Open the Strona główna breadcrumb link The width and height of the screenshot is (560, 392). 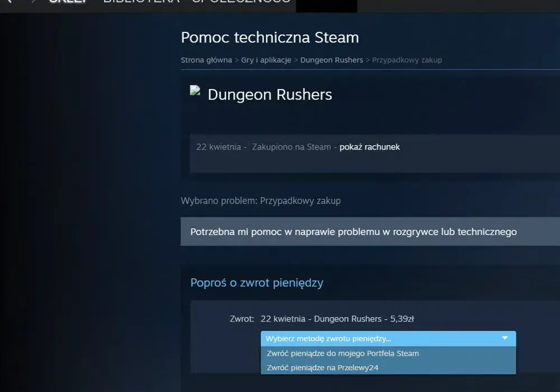pos(206,60)
